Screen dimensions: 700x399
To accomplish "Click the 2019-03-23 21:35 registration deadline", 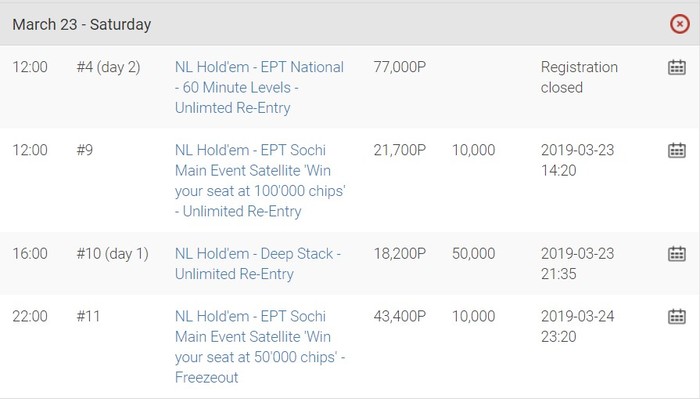I will point(578,264).
